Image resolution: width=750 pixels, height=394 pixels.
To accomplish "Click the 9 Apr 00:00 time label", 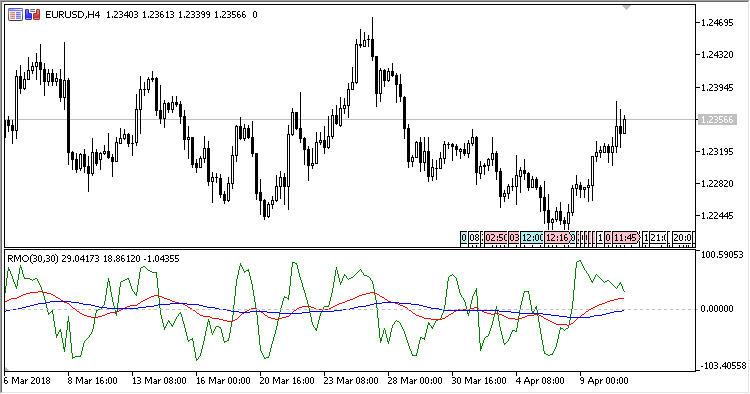I will tap(604, 381).
